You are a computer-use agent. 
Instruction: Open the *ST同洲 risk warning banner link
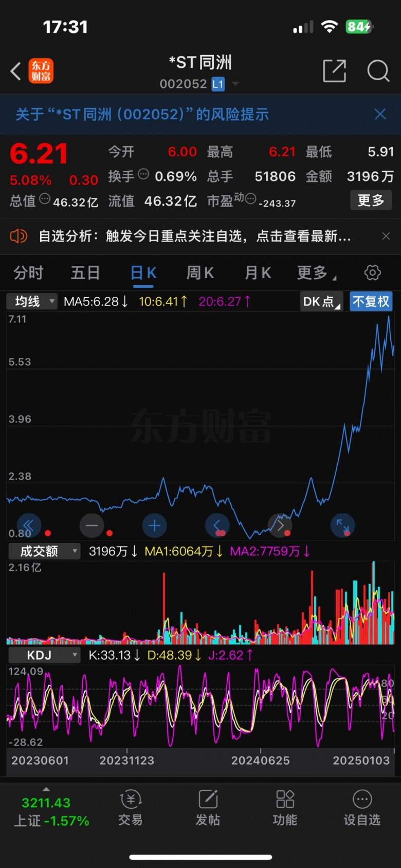(x=142, y=114)
